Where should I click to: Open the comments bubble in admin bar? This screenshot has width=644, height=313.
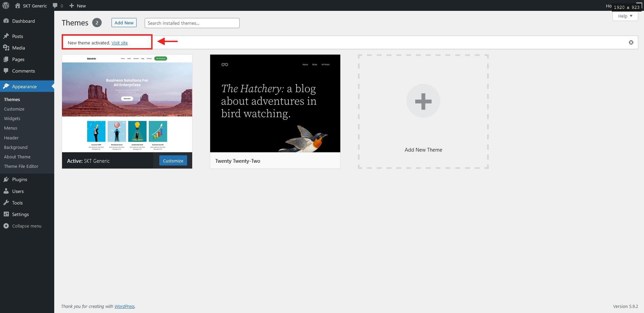click(55, 6)
